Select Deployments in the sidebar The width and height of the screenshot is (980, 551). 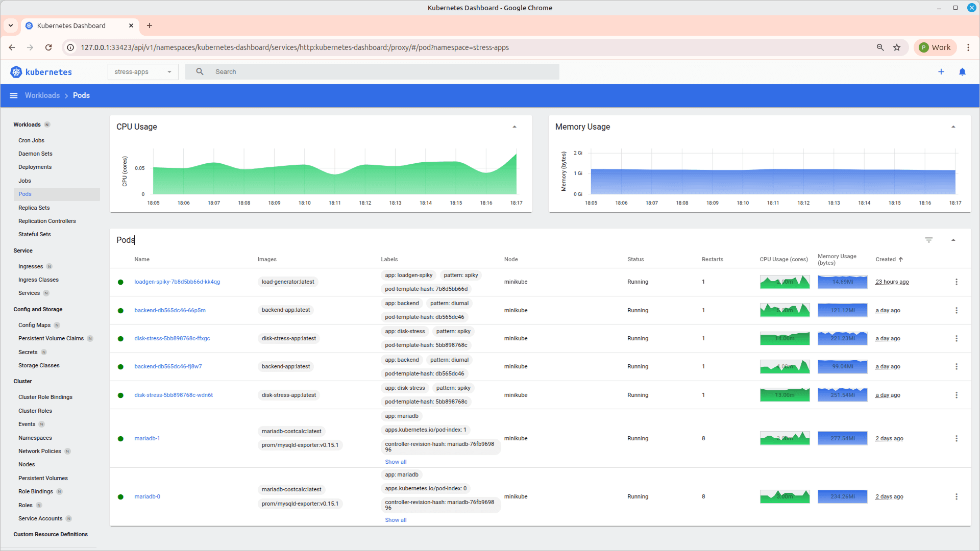point(35,167)
